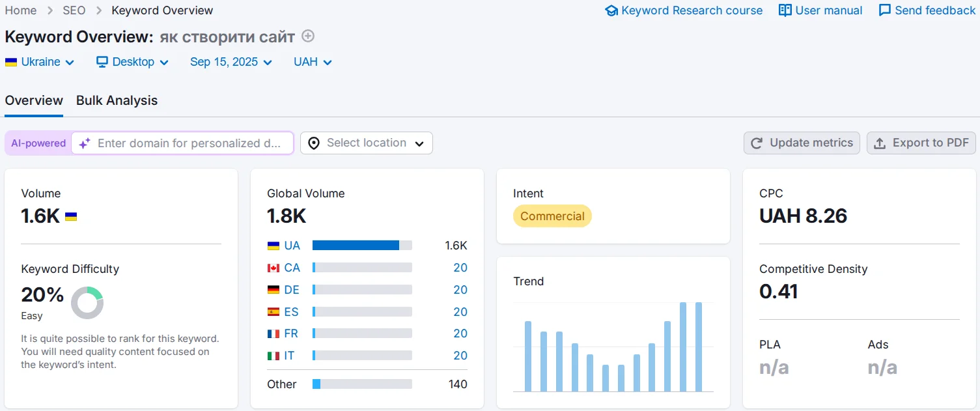Click the plus icon beside the keyword title

point(309,36)
